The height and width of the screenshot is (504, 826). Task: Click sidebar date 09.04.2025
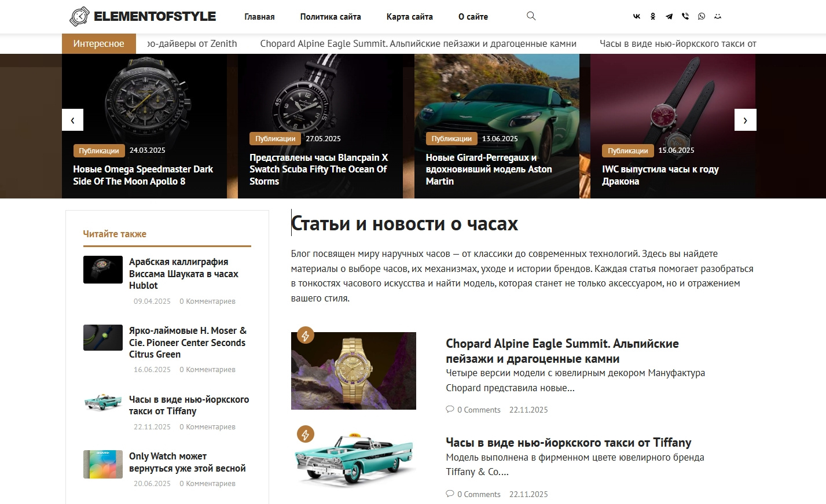[152, 301]
